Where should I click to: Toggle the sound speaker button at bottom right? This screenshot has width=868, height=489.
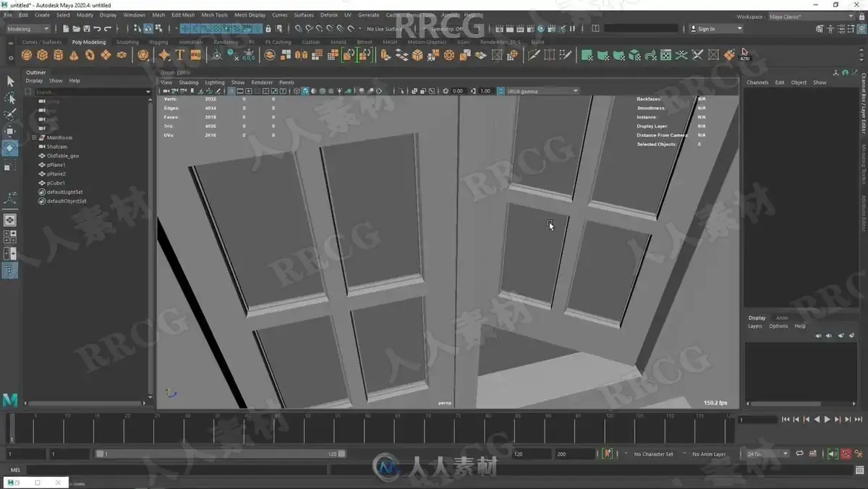click(833, 454)
